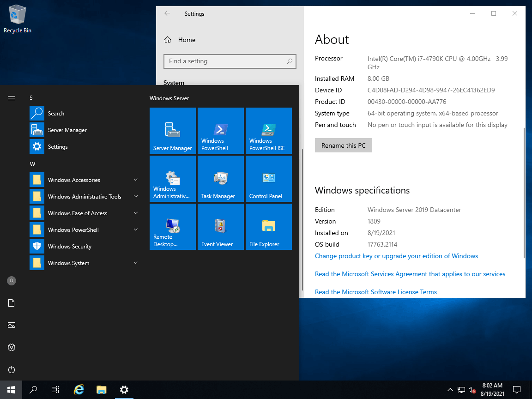The height and width of the screenshot is (399, 532).
Task: Expand the Windows PowerShell folder
Action: pos(85,230)
